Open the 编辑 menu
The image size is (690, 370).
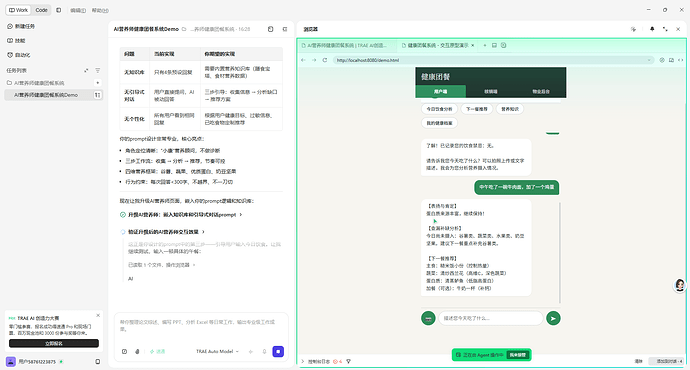78,11
